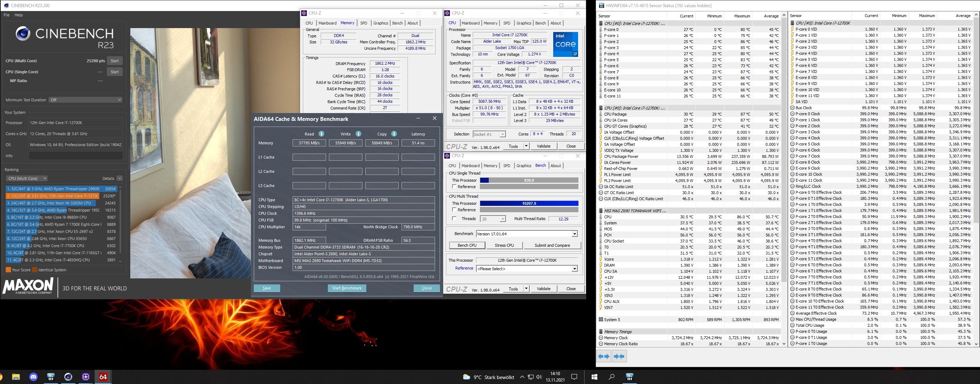Open the Windows Start button on second taskbar
Screen dimensions: 980x384
point(594,377)
